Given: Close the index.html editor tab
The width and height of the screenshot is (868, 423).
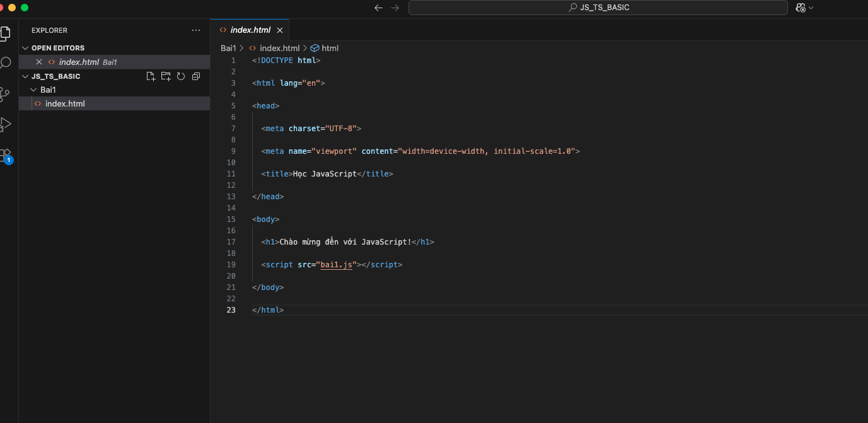Looking at the screenshot, I should pyautogui.click(x=280, y=30).
